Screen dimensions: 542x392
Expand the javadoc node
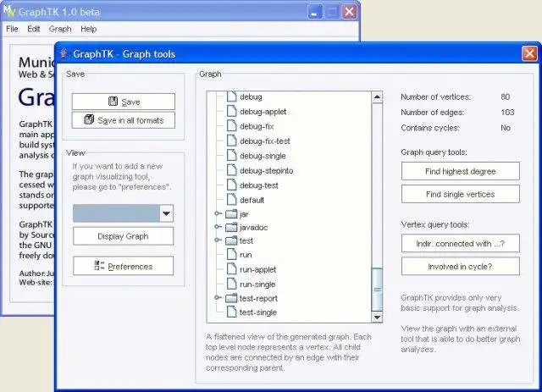tap(218, 227)
